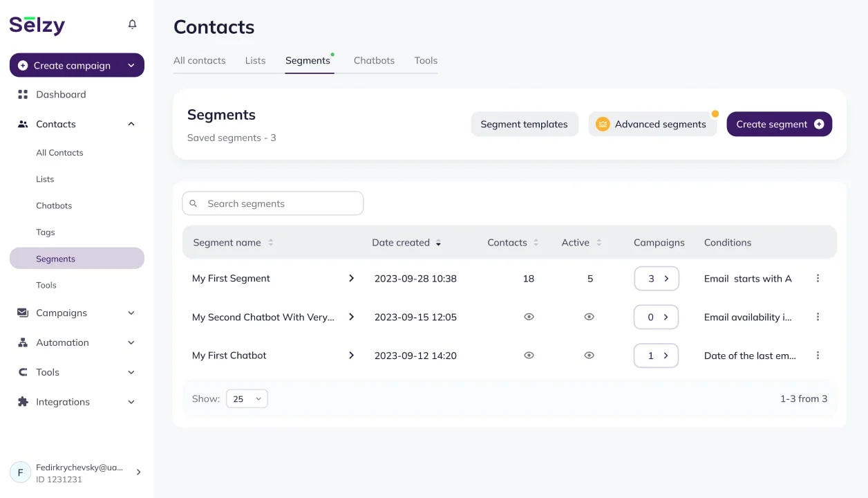Click the Campaigns envelope icon
This screenshot has height=498, width=868.
click(x=23, y=313)
